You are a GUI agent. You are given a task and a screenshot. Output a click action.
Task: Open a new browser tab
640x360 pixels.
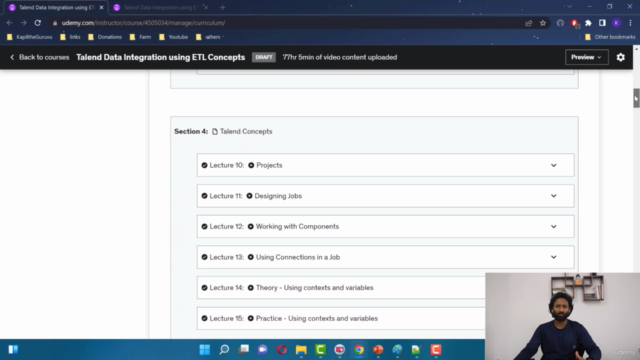[x=222, y=7]
